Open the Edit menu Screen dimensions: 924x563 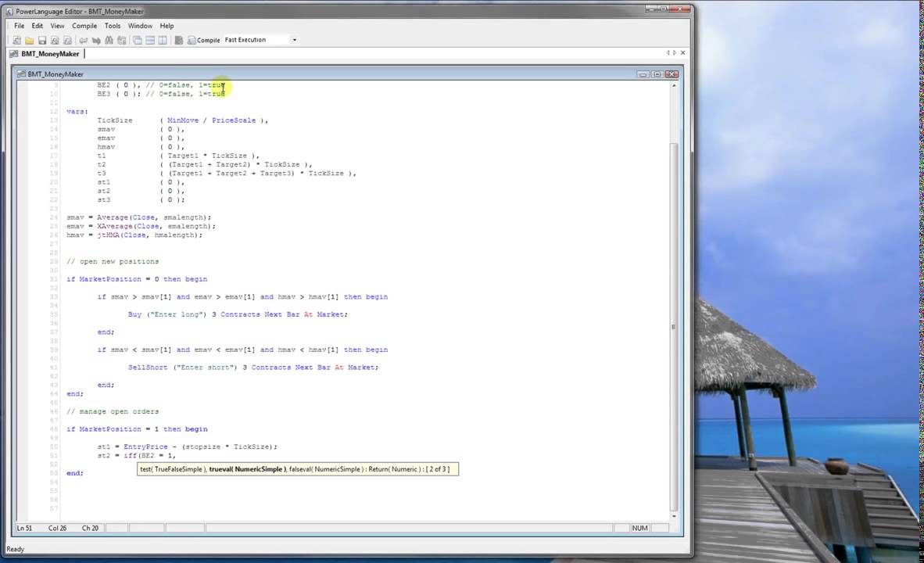click(x=37, y=26)
